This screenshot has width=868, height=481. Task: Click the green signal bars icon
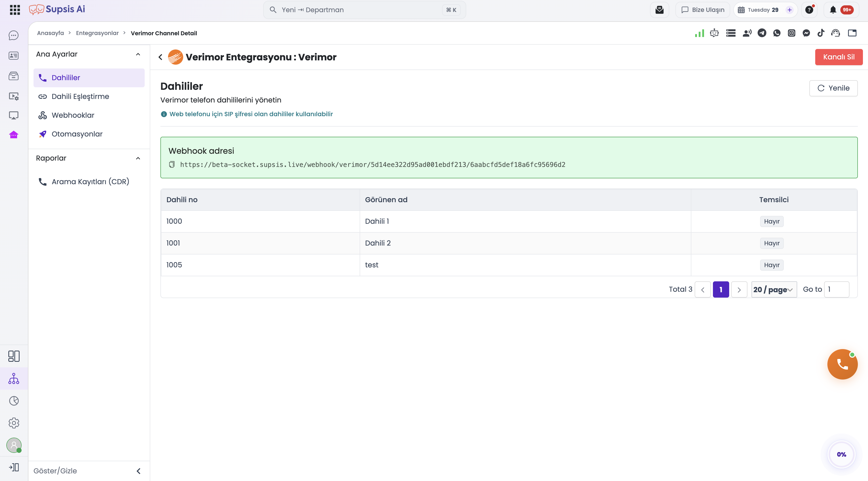(699, 33)
